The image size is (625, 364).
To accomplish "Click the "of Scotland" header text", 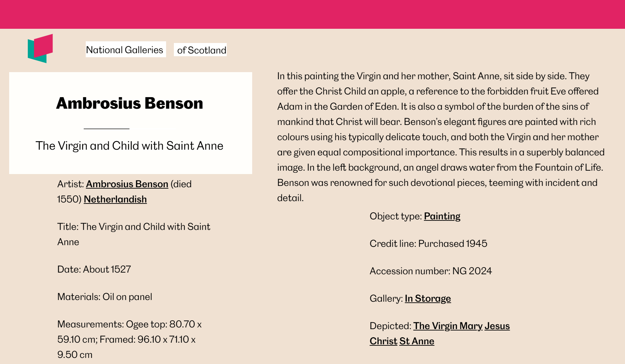I will click(200, 50).
